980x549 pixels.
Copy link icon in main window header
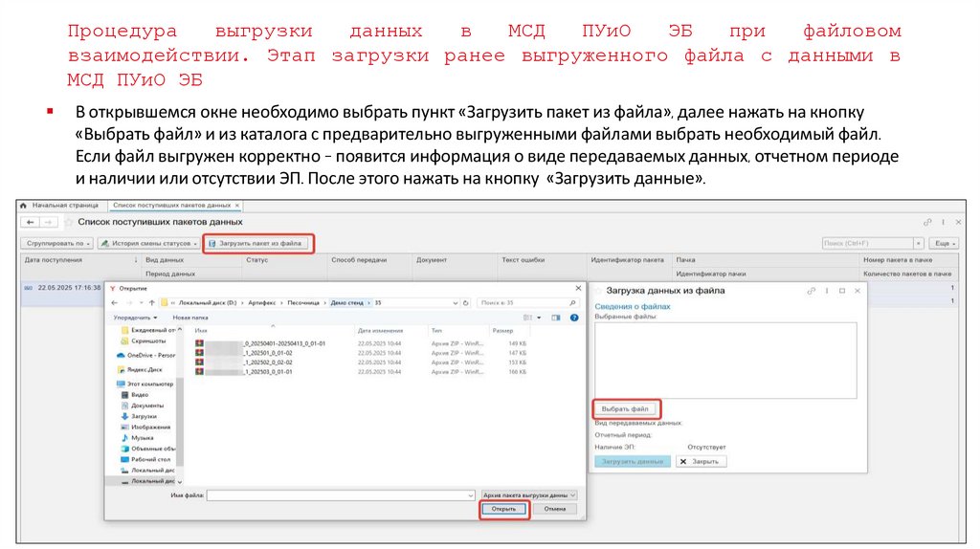click(927, 222)
